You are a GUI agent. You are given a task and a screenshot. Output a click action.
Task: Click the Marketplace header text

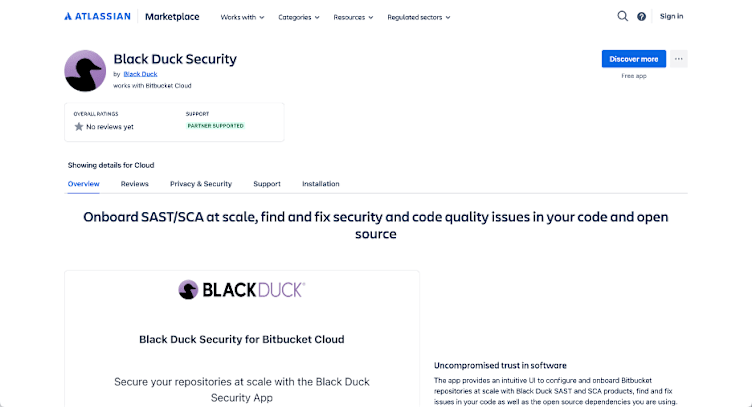pos(172,17)
